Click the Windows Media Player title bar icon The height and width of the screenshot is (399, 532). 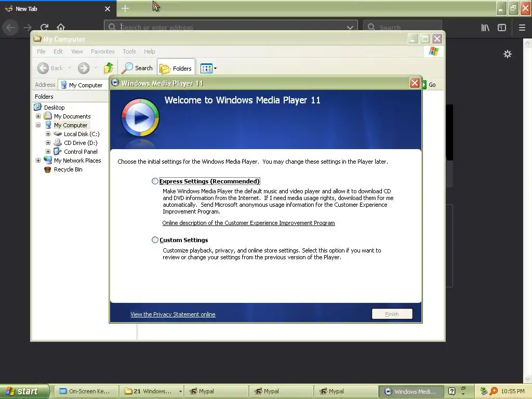[115, 83]
